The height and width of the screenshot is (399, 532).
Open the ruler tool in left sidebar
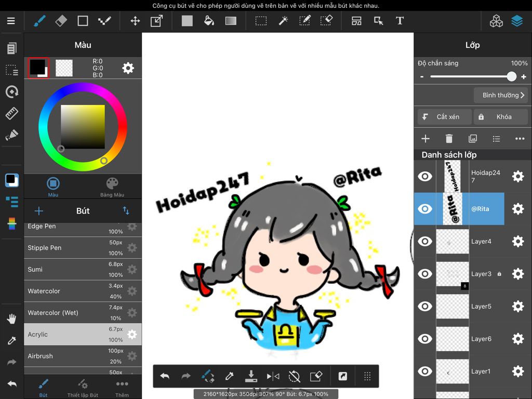click(12, 113)
